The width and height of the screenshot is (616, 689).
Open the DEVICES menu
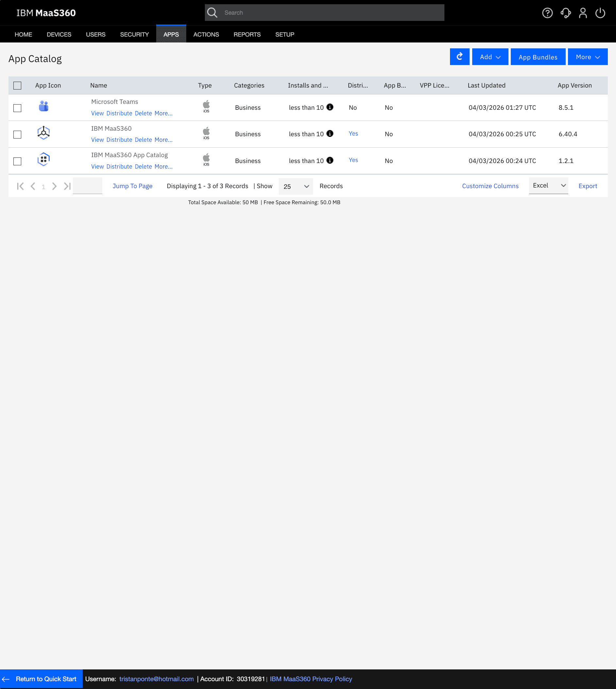pyautogui.click(x=59, y=35)
